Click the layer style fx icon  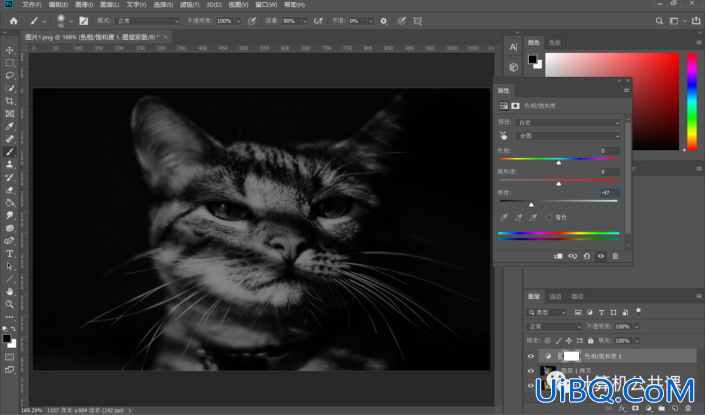[x=622, y=408]
